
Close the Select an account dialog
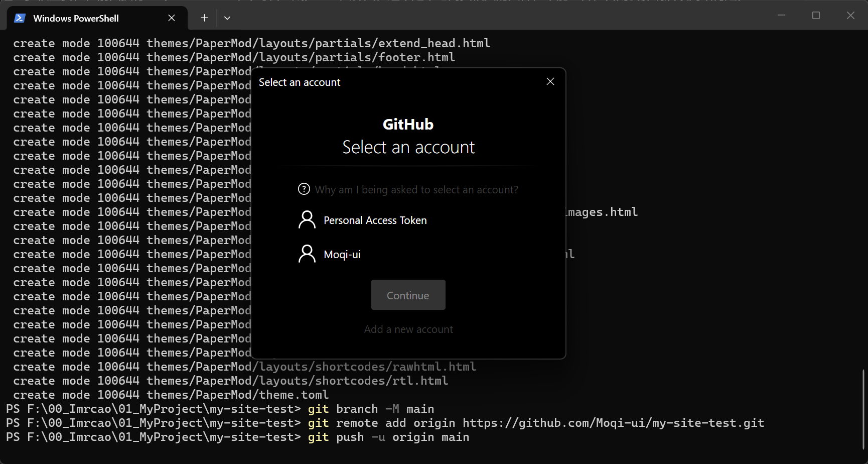(550, 81)
